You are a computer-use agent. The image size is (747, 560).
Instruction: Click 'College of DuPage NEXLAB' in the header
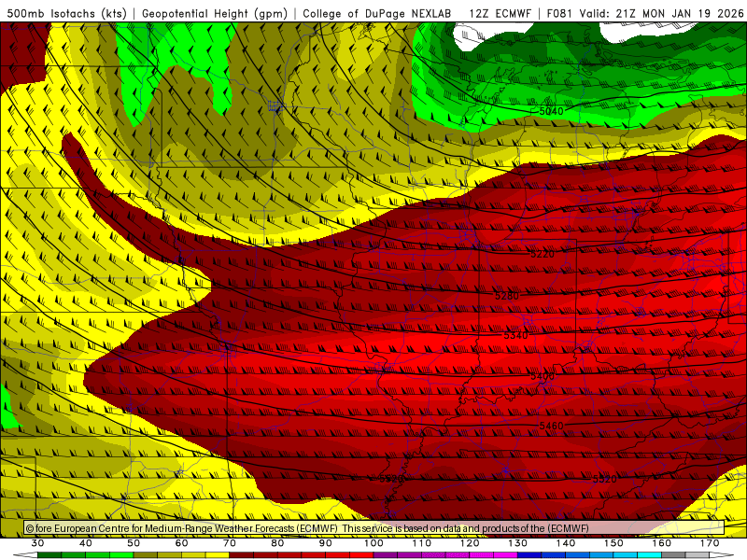(x=377, y=13)
